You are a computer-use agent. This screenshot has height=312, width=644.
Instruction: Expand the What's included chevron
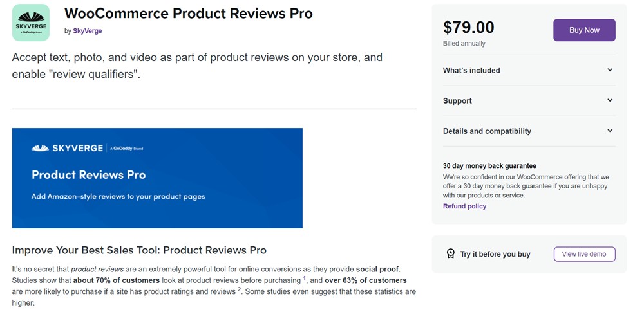(x=610, y=70)
